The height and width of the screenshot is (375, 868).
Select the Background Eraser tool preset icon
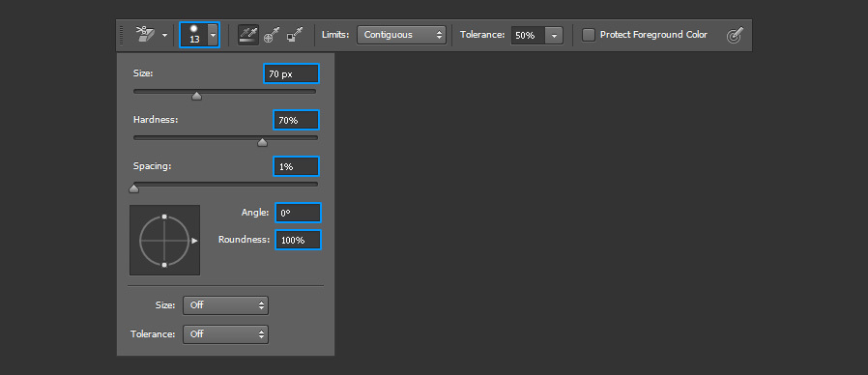146,35
